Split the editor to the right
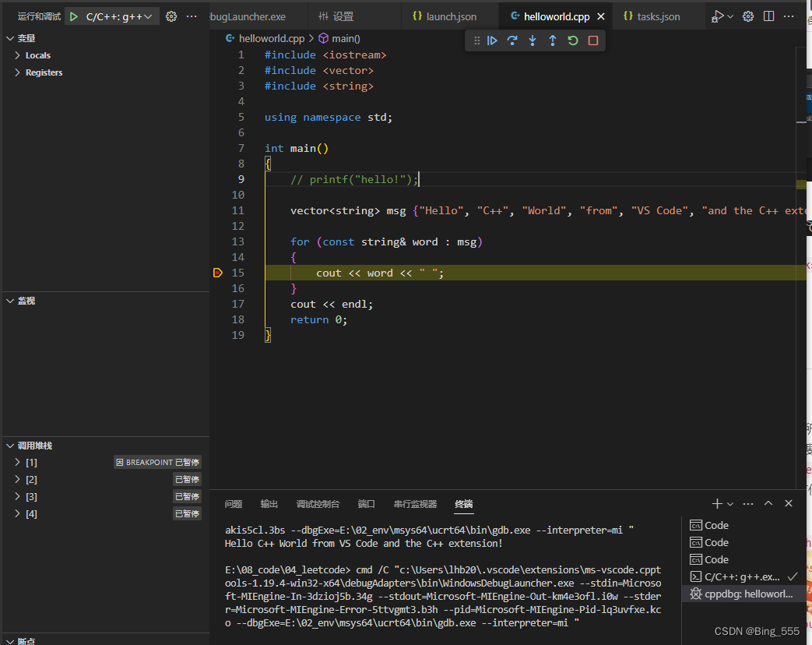The width and height of the screenshot is (812, 645). tap(769, 16)
